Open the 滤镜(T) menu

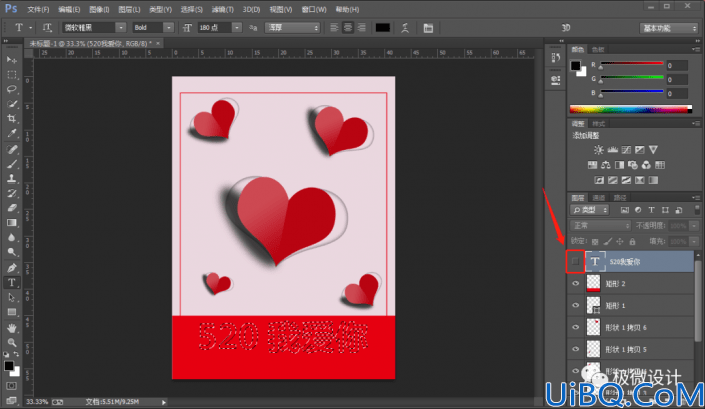223,9
